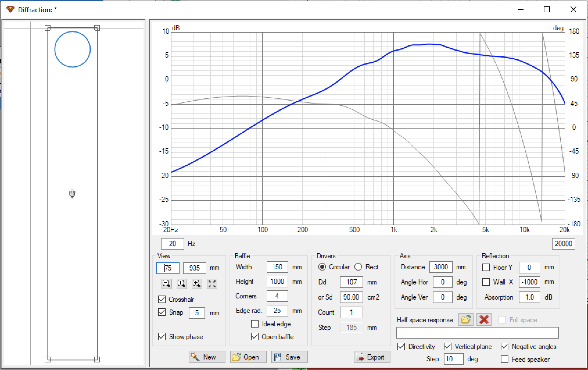Enable the Wall X reflection checkbox
588x370 pixels.
(486, 282)
